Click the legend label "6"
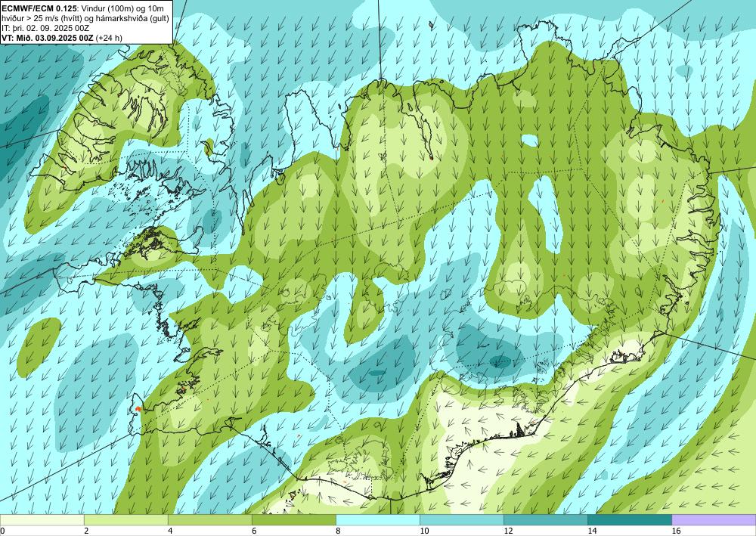 [254, 531]
